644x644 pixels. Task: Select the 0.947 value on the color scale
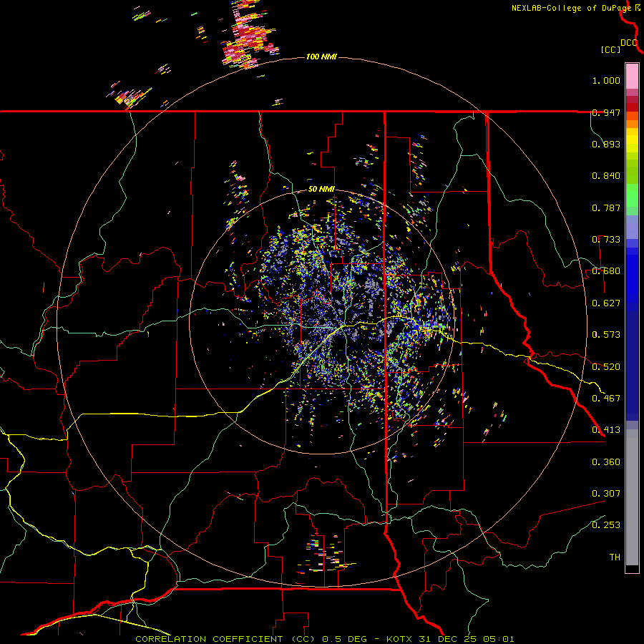(x=606, y=112)
